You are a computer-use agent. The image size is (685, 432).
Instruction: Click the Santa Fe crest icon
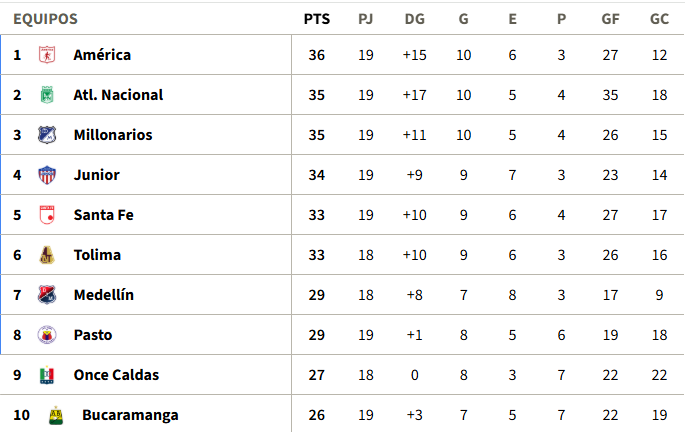click(47, 215)
